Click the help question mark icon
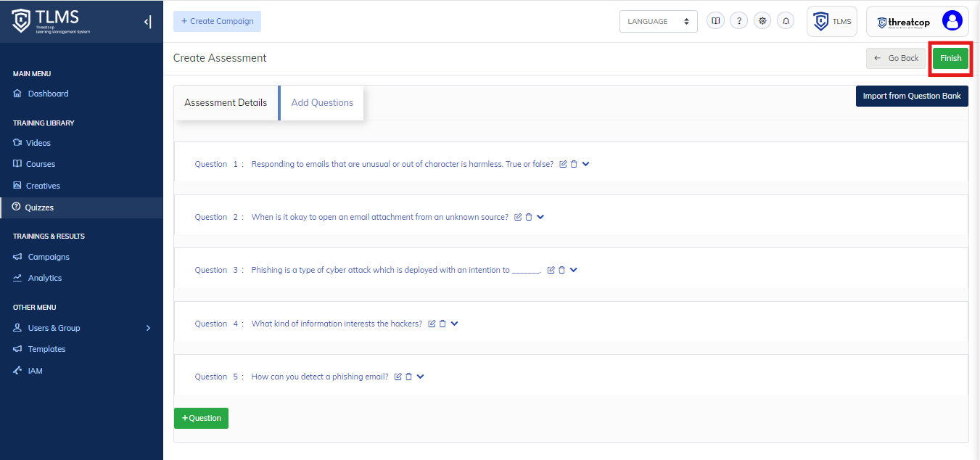Viewport: 980px width, 460px height. coord(738,21)
